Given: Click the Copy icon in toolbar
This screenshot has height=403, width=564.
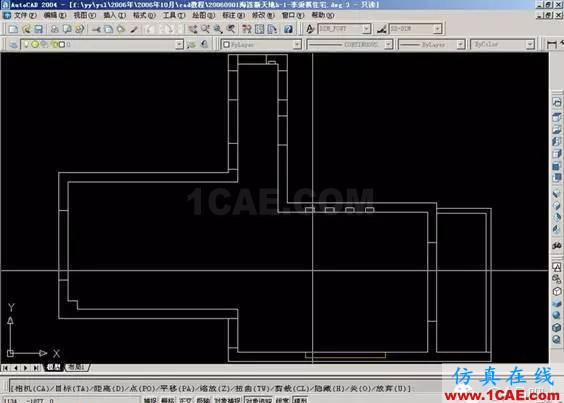Looking at the screenshot, I should tap(108, 29).
